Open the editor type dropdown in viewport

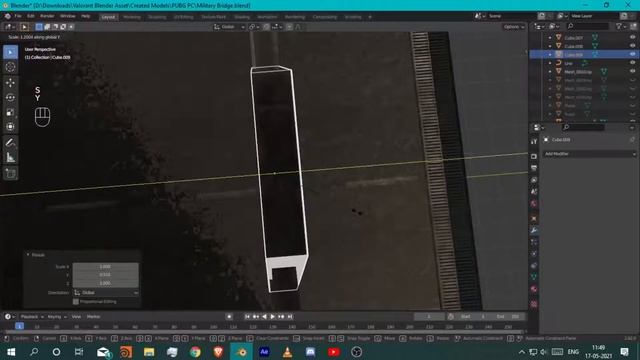(x=10, y=27)
